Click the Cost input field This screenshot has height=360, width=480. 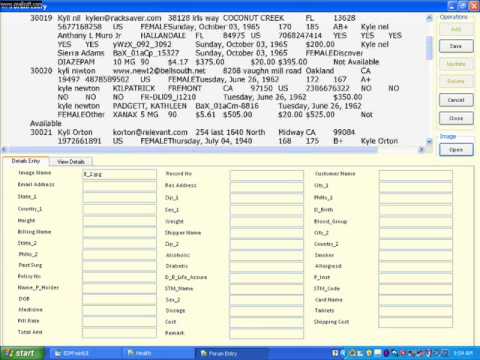(x=267, y=322)
